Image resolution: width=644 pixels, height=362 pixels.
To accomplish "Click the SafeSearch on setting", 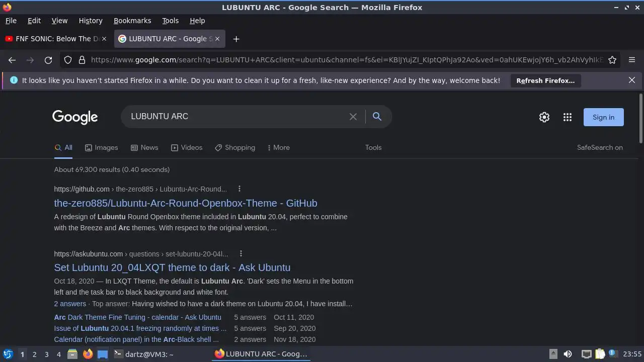I will [x=600, y=147].
